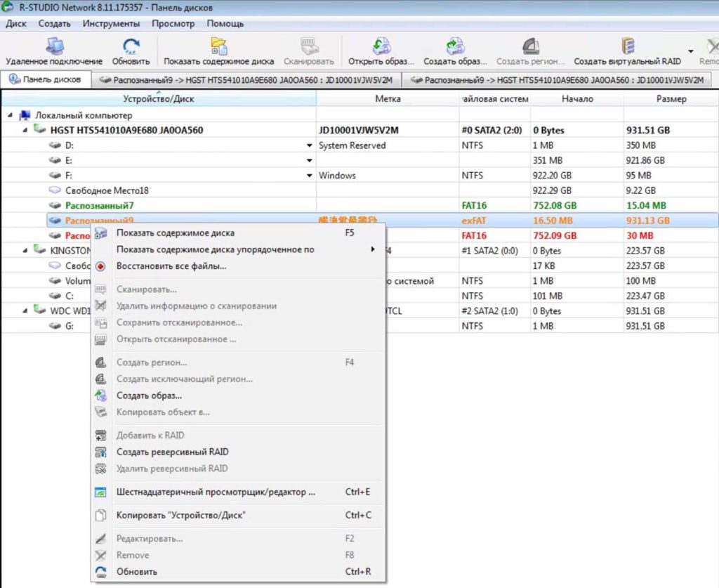Click the Сканировать toolbar icon

(309, 46)
